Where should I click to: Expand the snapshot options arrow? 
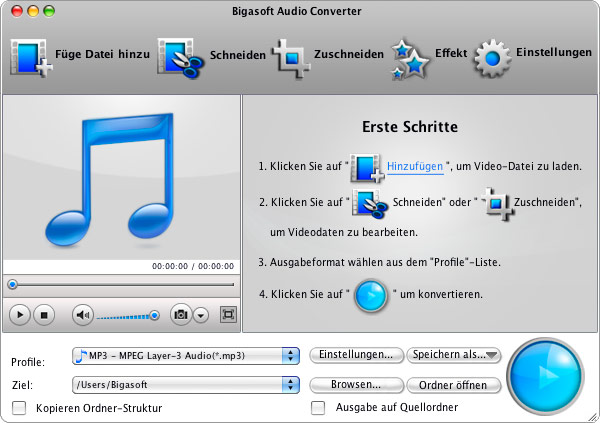tap(201, 315)
